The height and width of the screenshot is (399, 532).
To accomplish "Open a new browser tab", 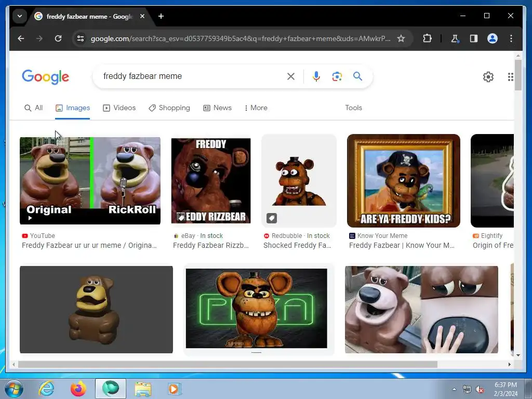I will [x=161, y=16].
